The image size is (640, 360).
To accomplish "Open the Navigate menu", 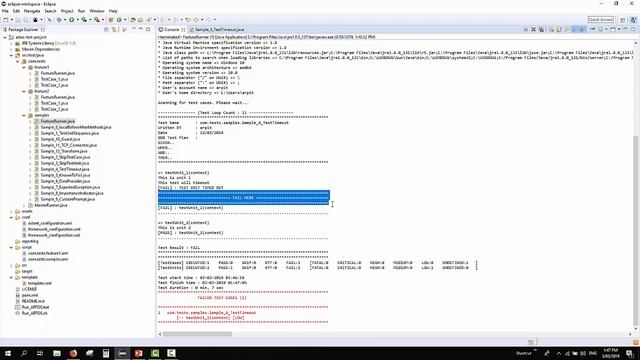I will (32, 11).
